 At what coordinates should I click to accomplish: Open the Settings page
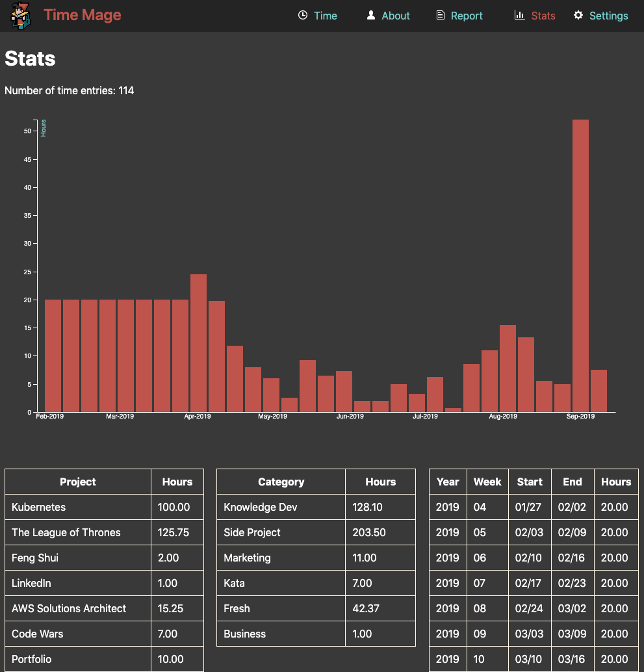tap(608, 16)
